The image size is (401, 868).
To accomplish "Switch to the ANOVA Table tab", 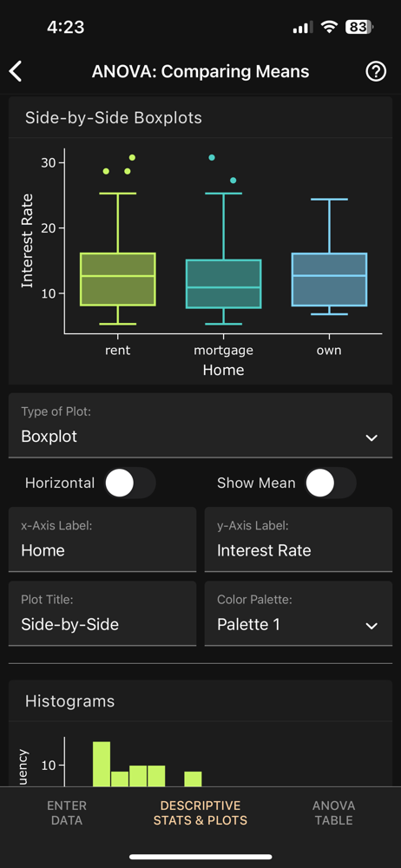I will pos(333,812).
